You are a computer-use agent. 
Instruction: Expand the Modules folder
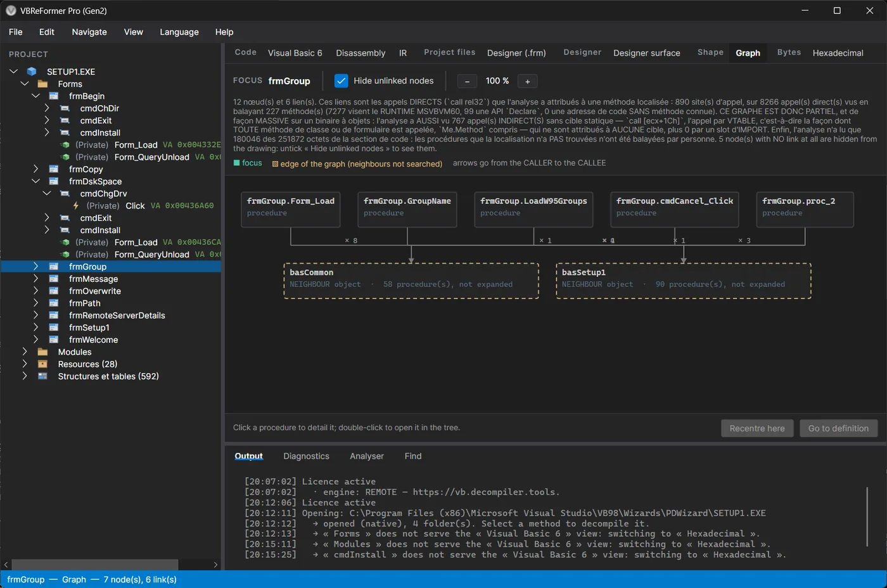click(25, 352)
